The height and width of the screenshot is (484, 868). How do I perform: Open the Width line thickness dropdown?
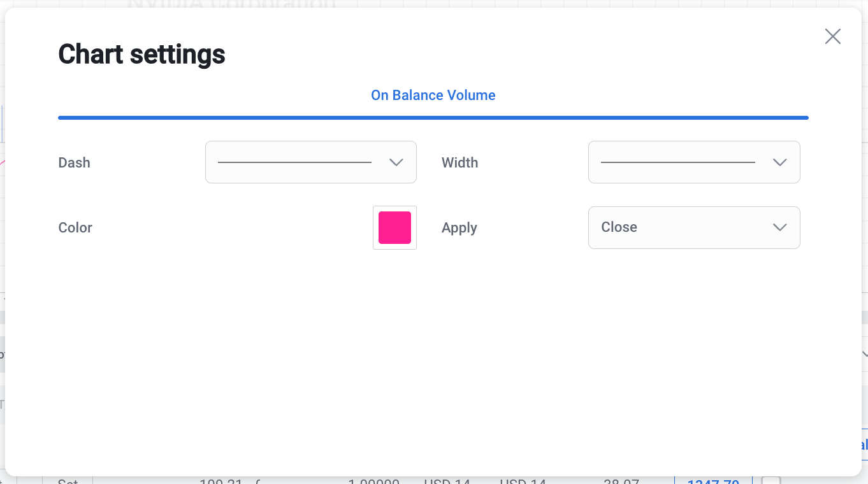tap(693, 162)
